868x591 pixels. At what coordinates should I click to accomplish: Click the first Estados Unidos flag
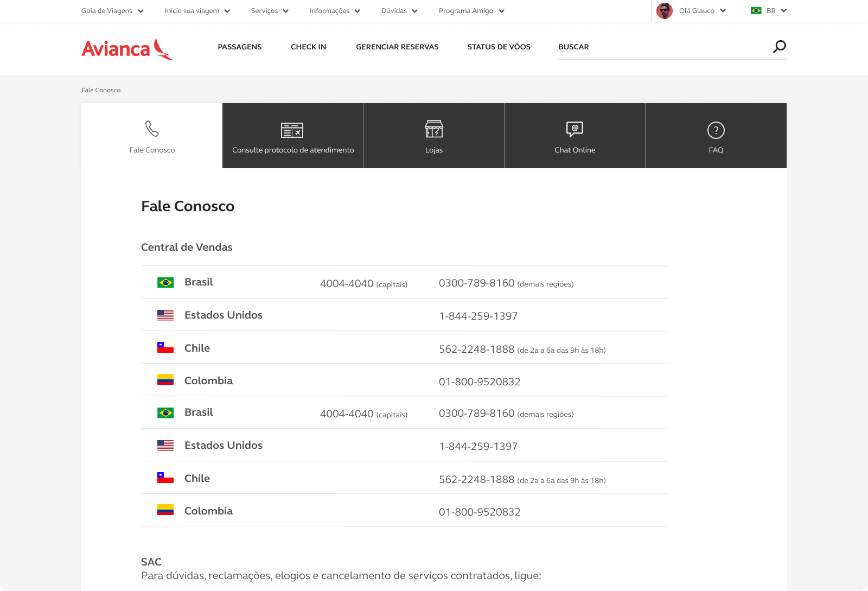[165, 315]
